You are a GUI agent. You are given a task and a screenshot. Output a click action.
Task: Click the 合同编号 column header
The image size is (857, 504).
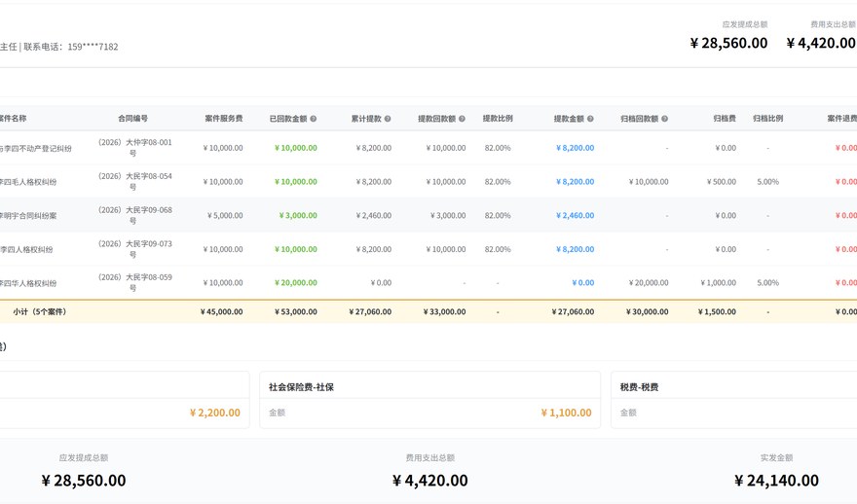point(132,118)
